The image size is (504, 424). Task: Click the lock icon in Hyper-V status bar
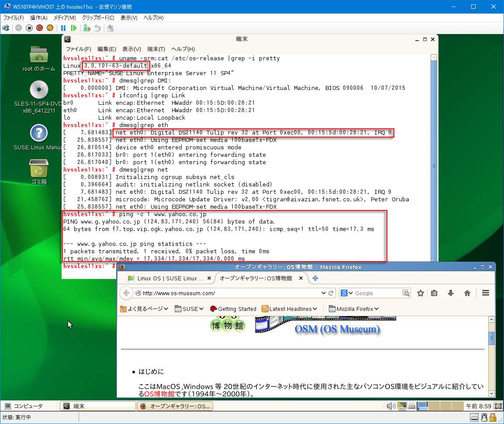493,417
